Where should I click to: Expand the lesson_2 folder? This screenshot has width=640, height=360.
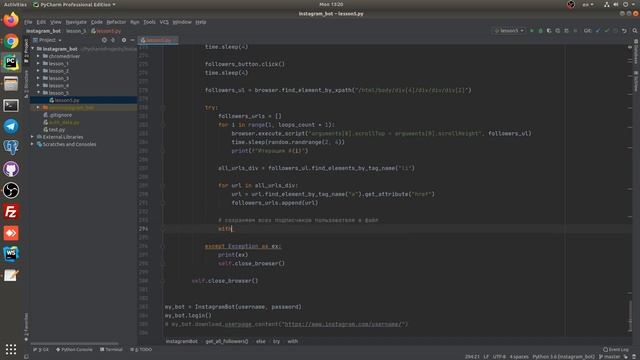tap(38, 71)
